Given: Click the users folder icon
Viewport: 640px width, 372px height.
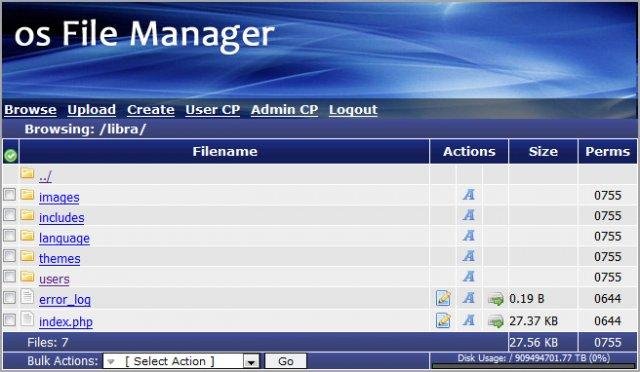Looking at the screenshot, I should pos(27,276).
